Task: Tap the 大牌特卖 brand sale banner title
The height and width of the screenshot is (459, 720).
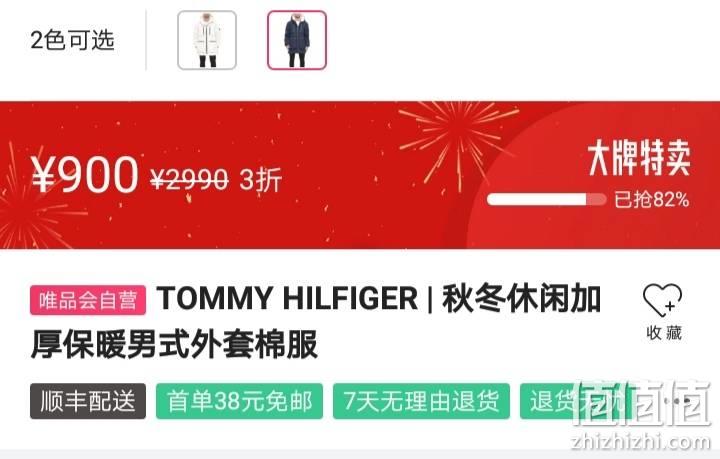Action: click(639, 158)
